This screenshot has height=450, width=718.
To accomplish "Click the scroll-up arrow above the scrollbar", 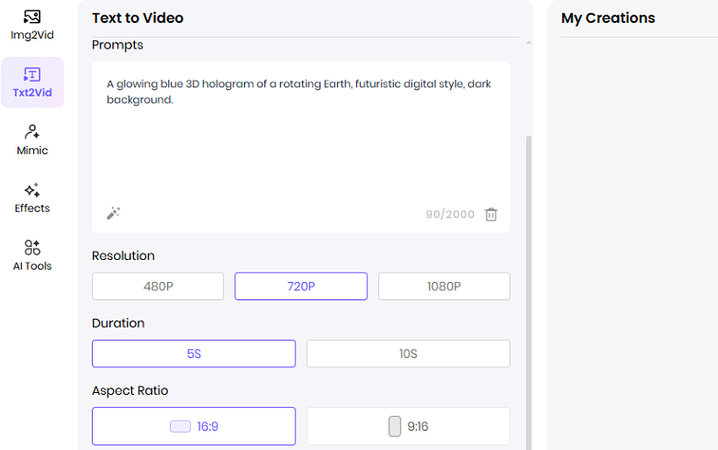I will (528, 43).
